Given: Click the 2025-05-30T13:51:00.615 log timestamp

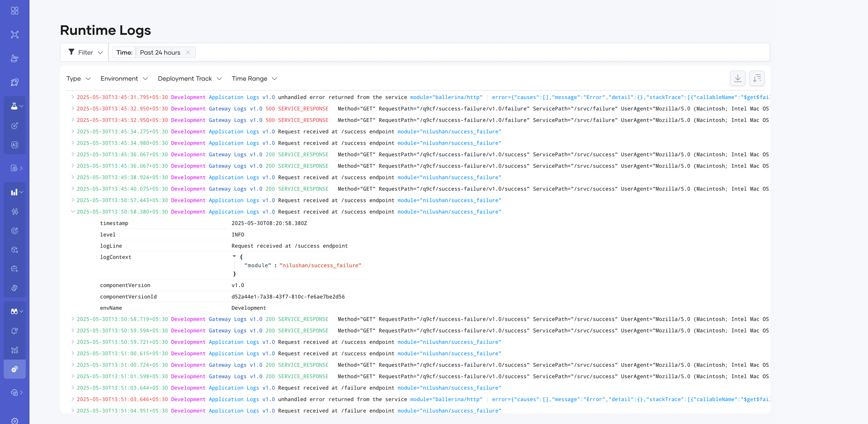Looking at the screenshot, I should [x=122, y=353].
